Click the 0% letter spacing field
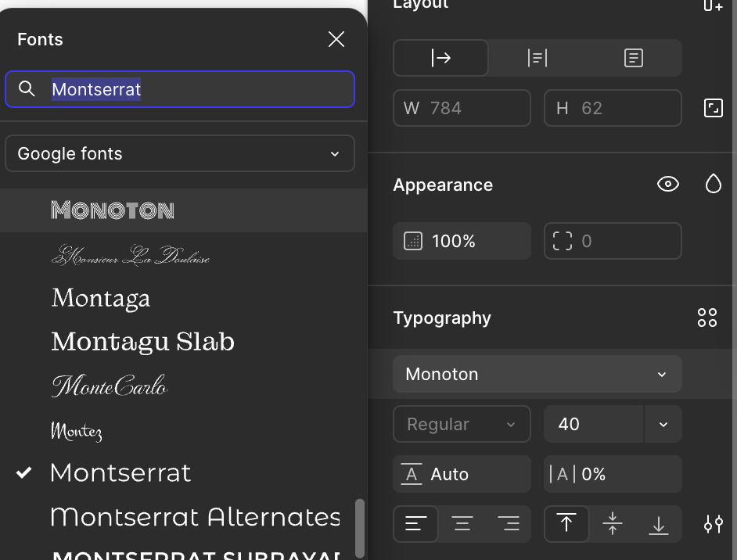 pos(613,474)
